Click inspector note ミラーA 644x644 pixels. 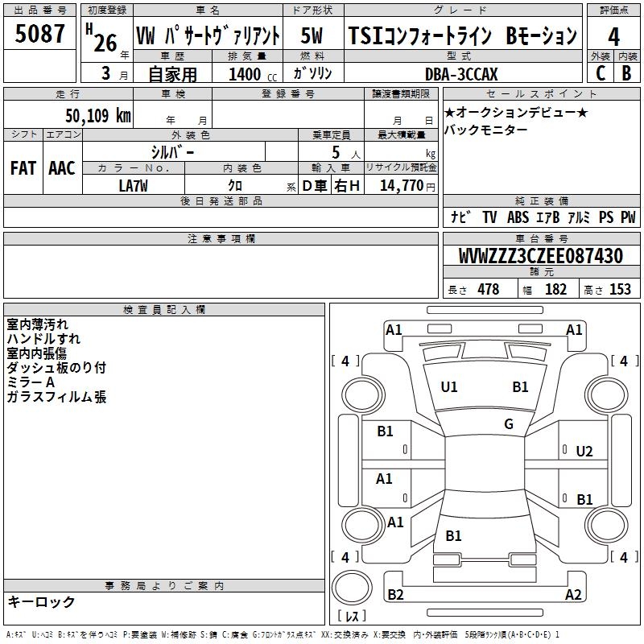coord(31,382)
